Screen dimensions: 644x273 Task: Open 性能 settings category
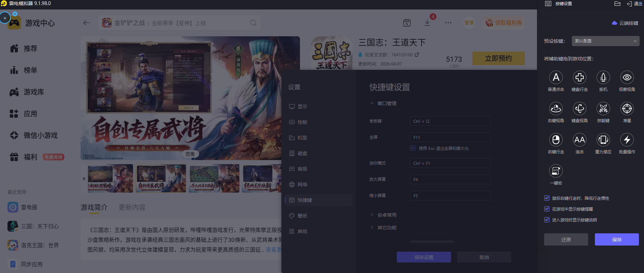pyautogui.click(x=318, y=122)
